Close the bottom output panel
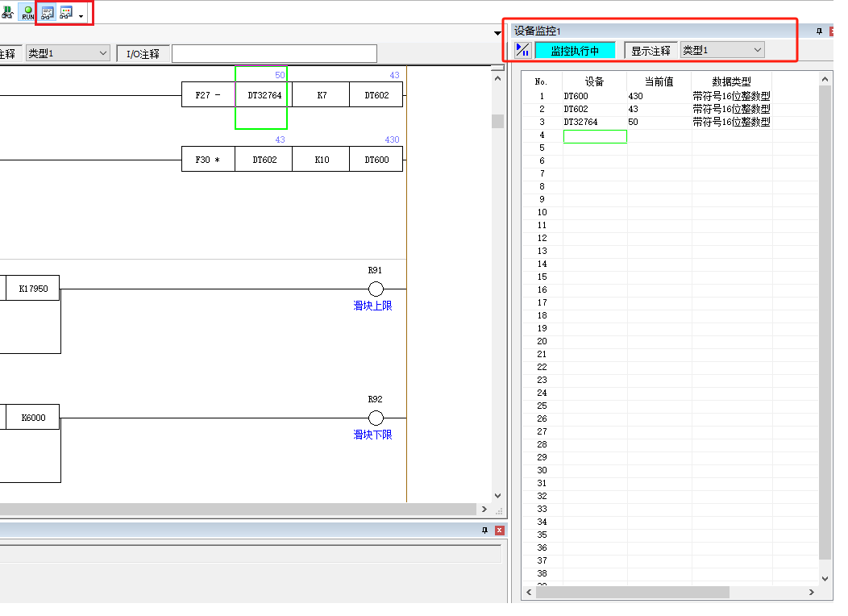The width and height of the screenshot is (848, 616). point(500,530)
